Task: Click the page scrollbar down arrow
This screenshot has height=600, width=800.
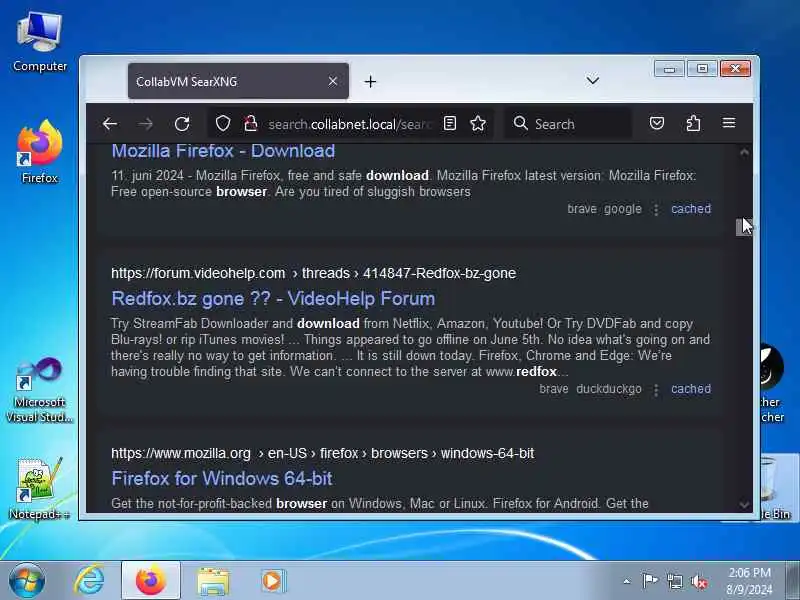Action: [744, 505]
